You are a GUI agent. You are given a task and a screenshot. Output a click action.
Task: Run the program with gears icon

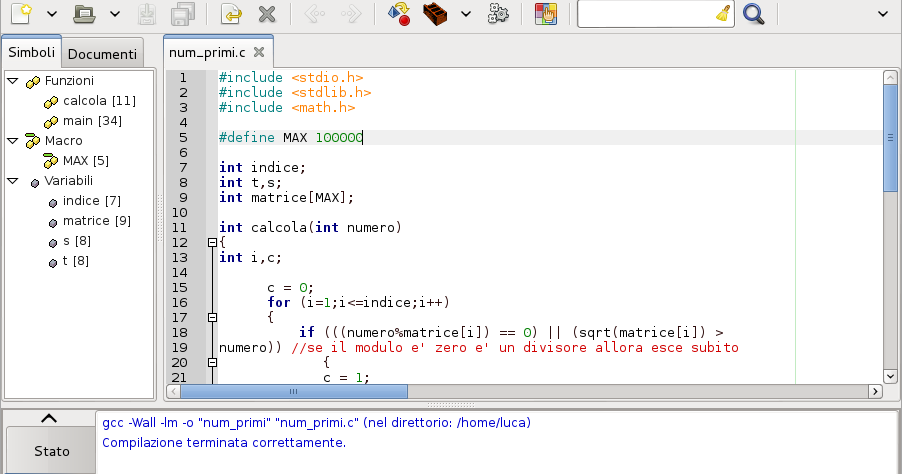[x=498, y=14]
